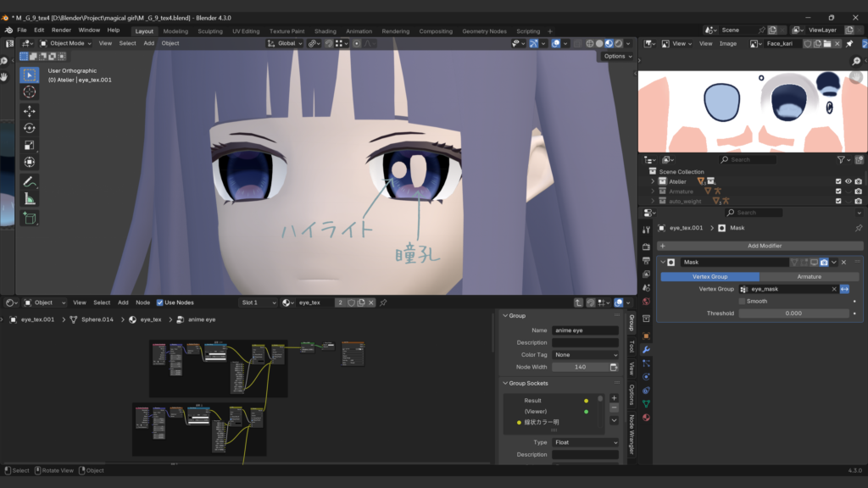Select the Rotate tool
This screenshot has width=868, height=488.
click(x=30, y=128)
